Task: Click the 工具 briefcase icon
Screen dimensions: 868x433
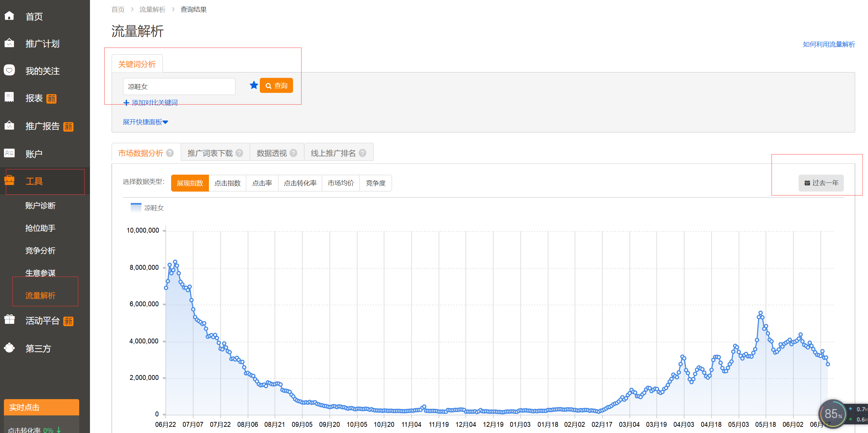Action: 9,180
